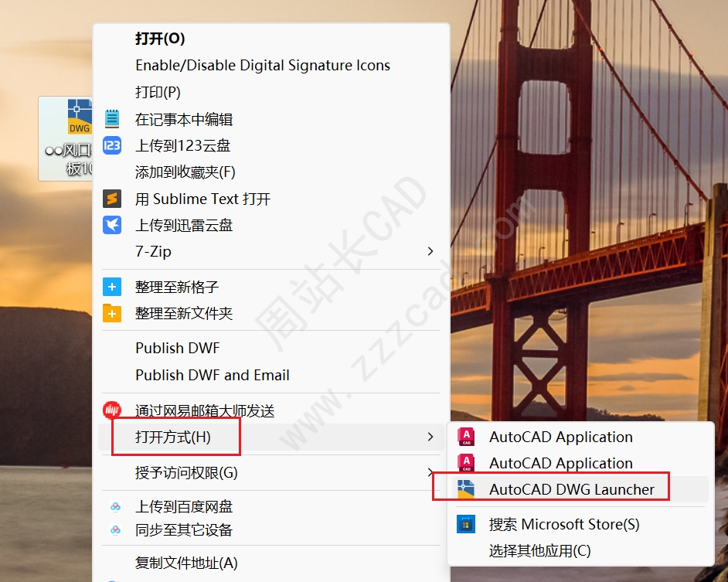The image size is (728, 582).
Task: Click the 网易邮箱大师 red icon
Action: (111, 410)
